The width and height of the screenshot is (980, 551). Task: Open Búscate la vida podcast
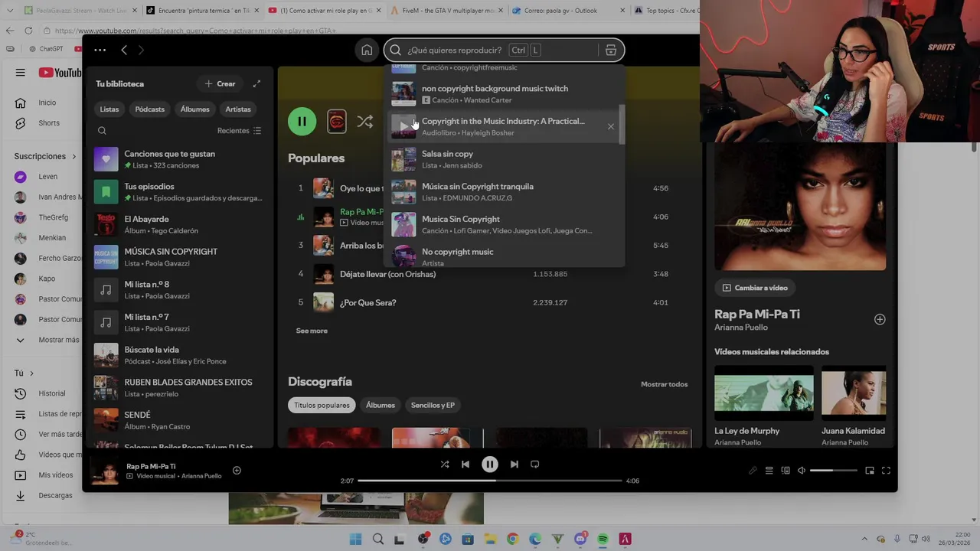pyautogui.click(x=178, y=355)
